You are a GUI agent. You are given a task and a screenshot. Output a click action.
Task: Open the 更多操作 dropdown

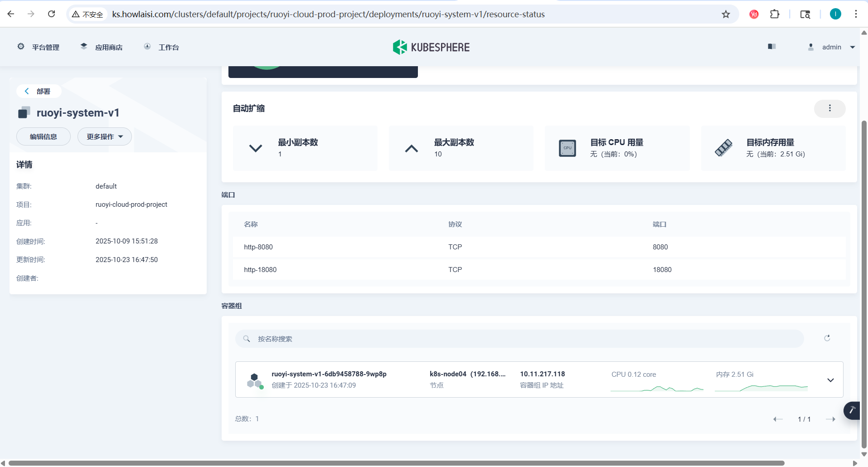click(x=105, y=136)
